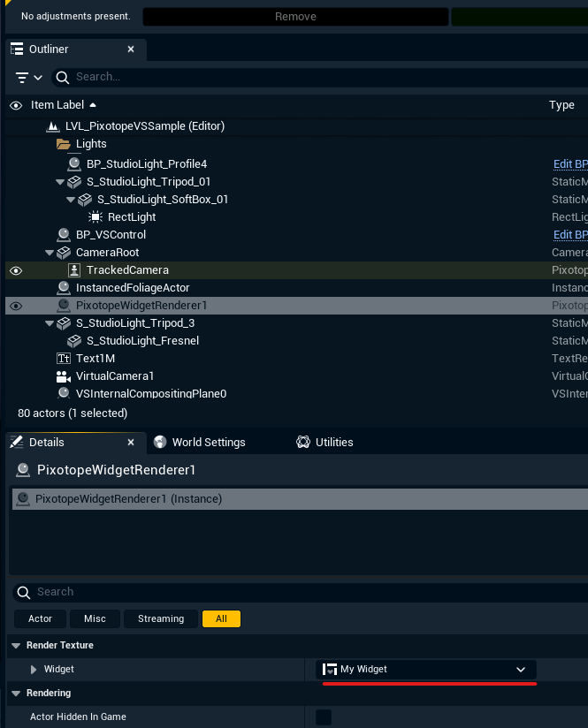The height and width of the screenshot is (728, 588).
Task: Click the TrackedCamera actor icon
Action: coord(74,270)
